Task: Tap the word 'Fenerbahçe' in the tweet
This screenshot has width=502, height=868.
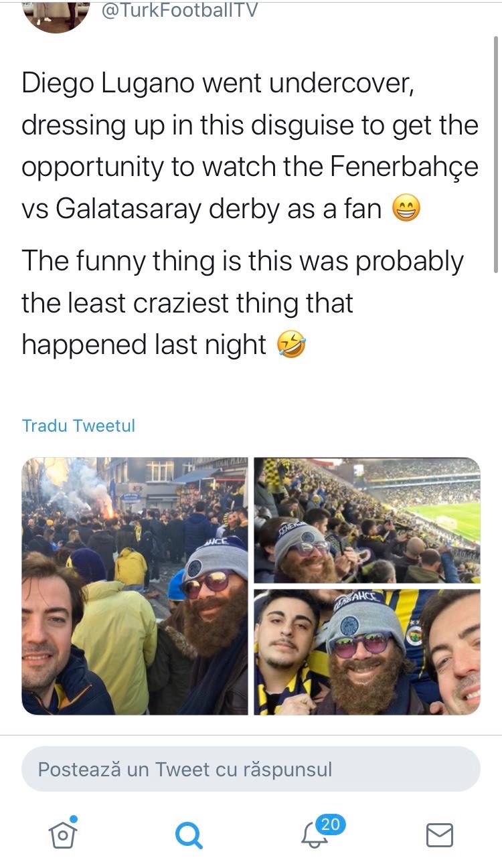Action: (404, 167)
